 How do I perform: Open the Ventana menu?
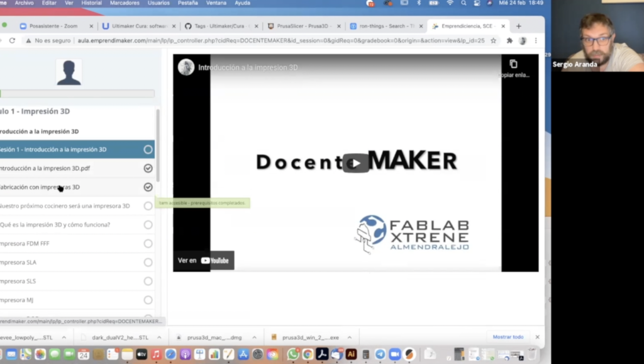(x=216, y=3)
